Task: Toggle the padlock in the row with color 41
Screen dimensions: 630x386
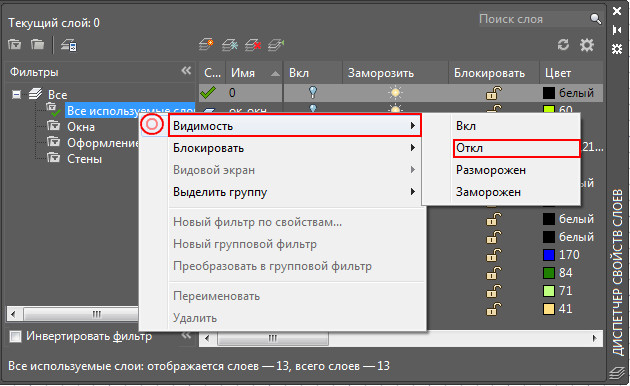Action: pos(494,309)
